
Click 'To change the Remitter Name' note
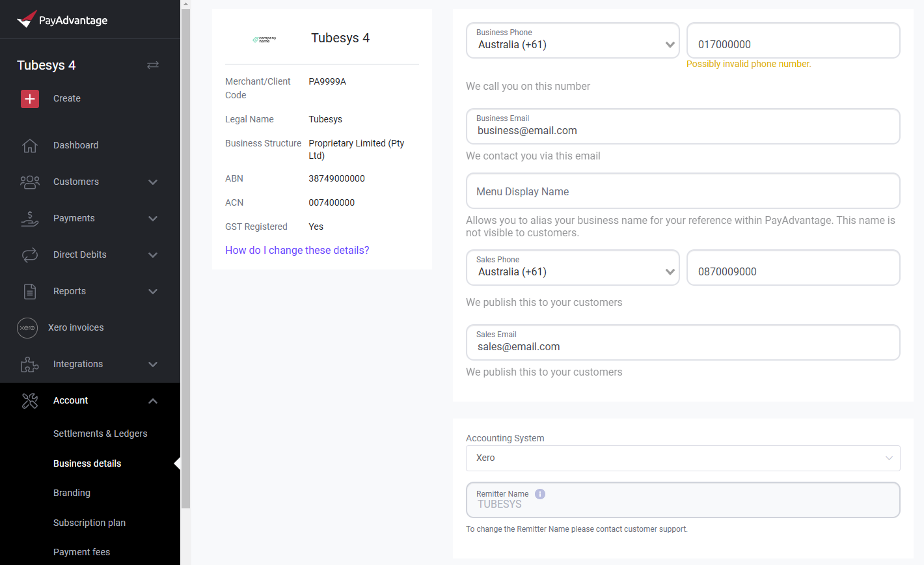[x=577, y=529]
